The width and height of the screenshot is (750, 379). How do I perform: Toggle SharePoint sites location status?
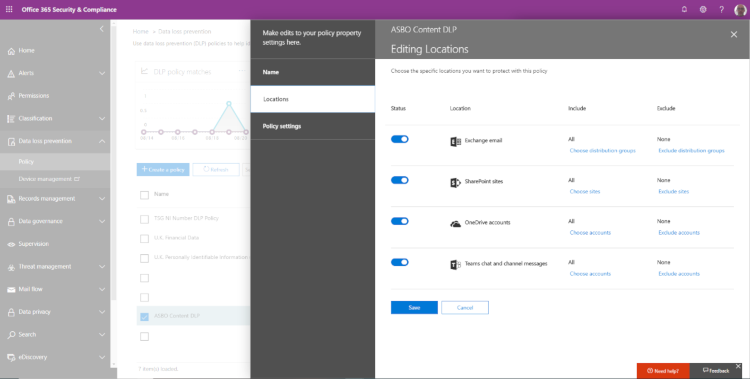pyautogui.click(x=399, y=180)
